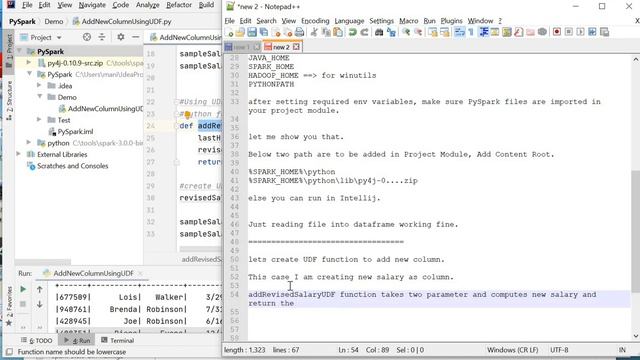Click the down arrow in Run panel
This screenshot has height=360, width=640.
click(x=40, y=304)
